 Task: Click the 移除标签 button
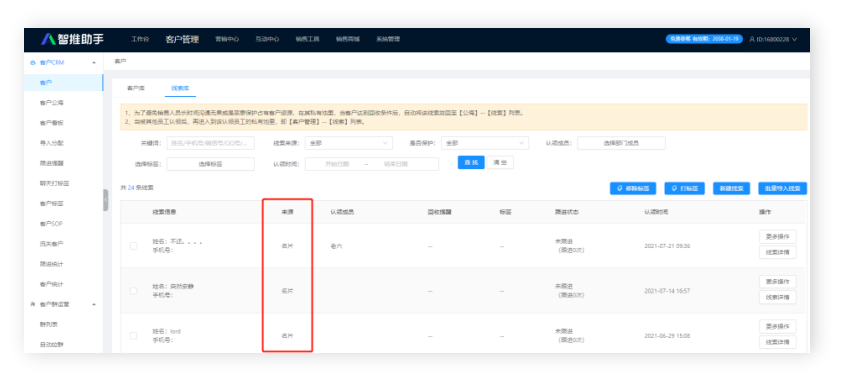(633, 189)
